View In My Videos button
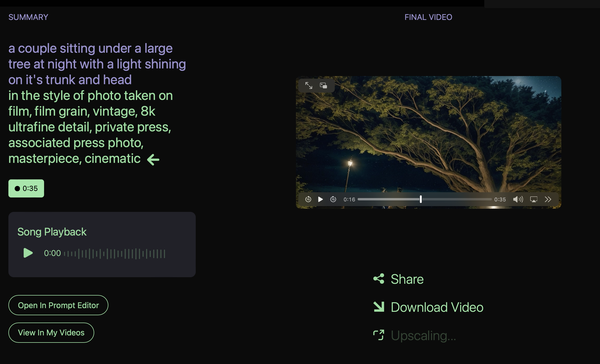This screenshot has width=600, height=364. 51,333
